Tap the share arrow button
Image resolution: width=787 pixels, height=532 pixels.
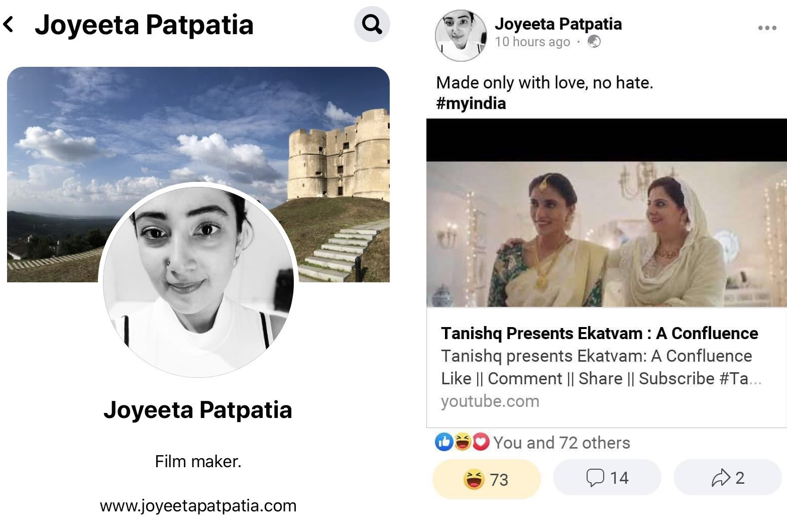pos(727,478)
